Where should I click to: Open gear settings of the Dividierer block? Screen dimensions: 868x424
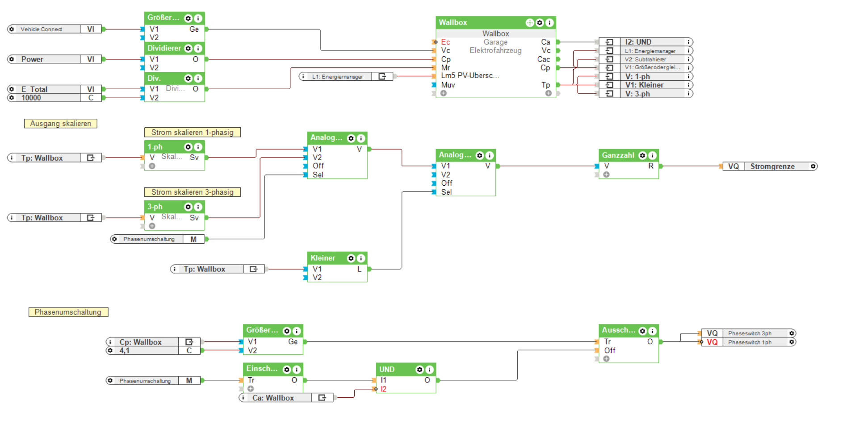click(188, 48)
